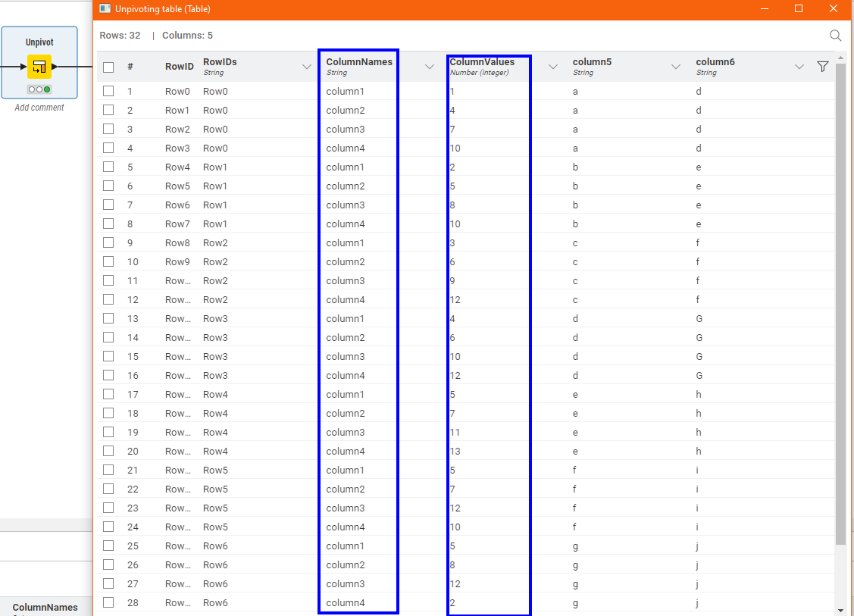Maximize the Unpivoting table window

click(799, 9)
